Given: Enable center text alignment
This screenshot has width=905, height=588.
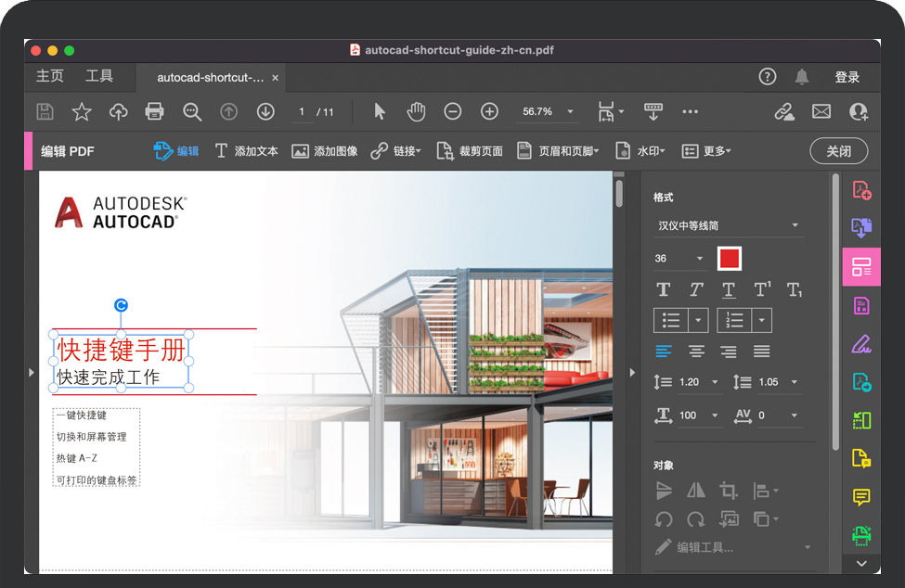Looking at the screenshot, I should (696, 352).
